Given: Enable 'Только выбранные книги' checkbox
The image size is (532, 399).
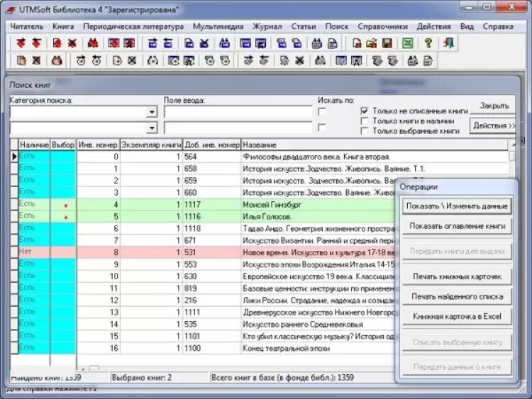Looking at the screenshot, I should point(365,131).
